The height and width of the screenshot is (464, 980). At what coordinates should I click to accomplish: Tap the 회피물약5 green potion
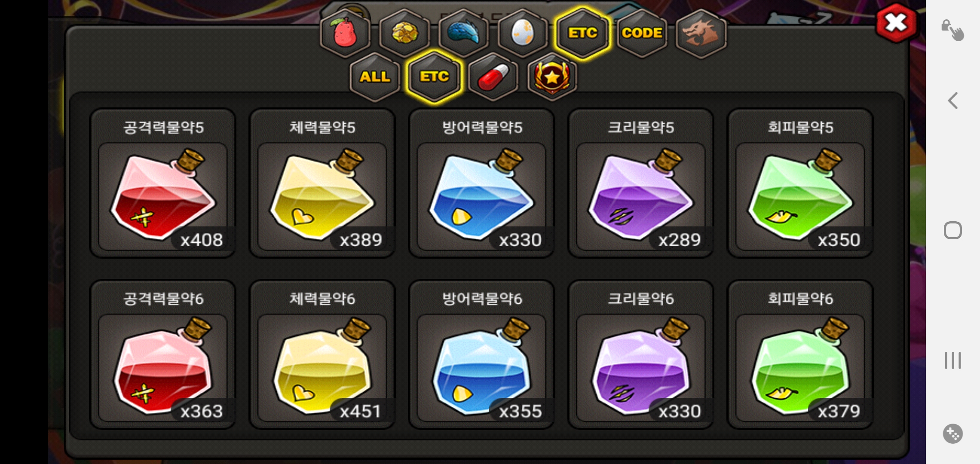pyautogui.click(x=800, y=183)
